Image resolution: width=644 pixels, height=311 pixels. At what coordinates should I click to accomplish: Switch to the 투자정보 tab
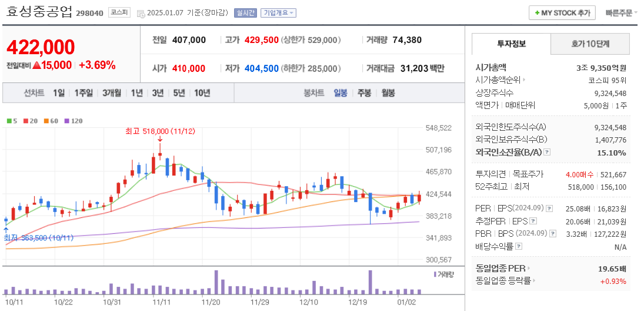pyautogui.click(x=511, y=44)
